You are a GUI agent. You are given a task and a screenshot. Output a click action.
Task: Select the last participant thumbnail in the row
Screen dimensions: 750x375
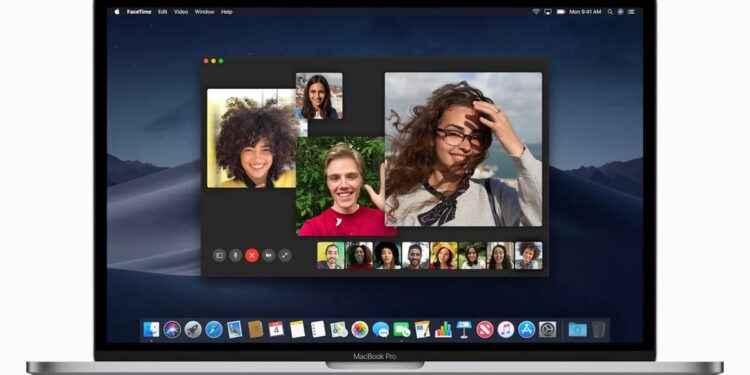pyautogui.click(x=529, y=255)
